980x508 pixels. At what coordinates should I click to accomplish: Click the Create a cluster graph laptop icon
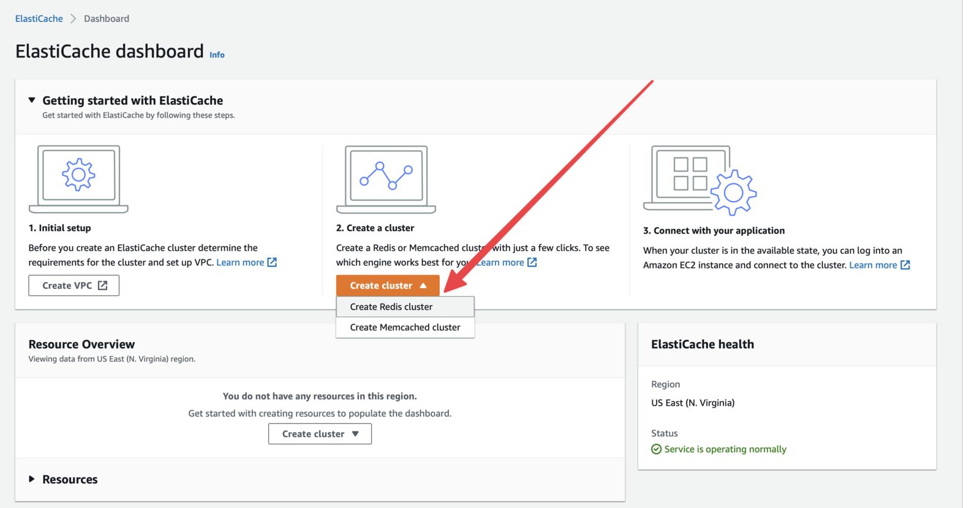coord(386,179)
